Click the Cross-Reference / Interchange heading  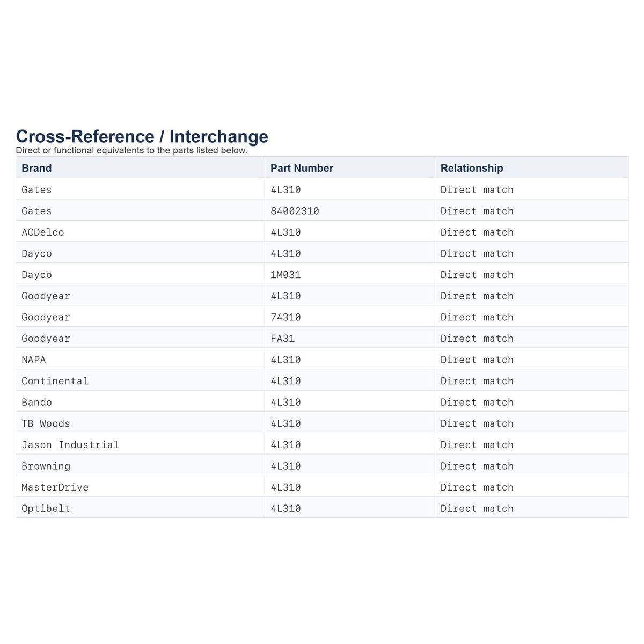pyautogui.click(x=142, y=136)
